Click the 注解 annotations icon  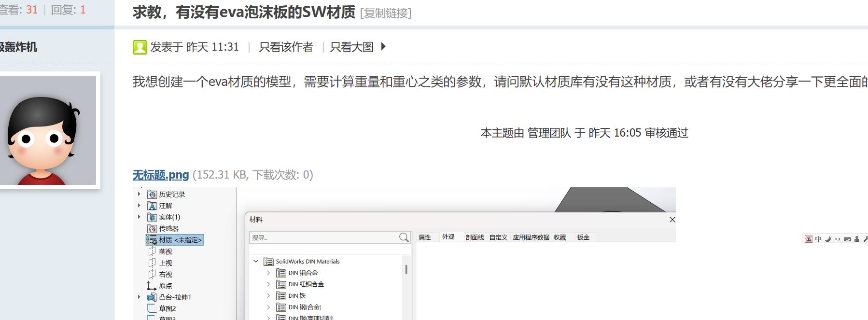(x=152, y=206)
